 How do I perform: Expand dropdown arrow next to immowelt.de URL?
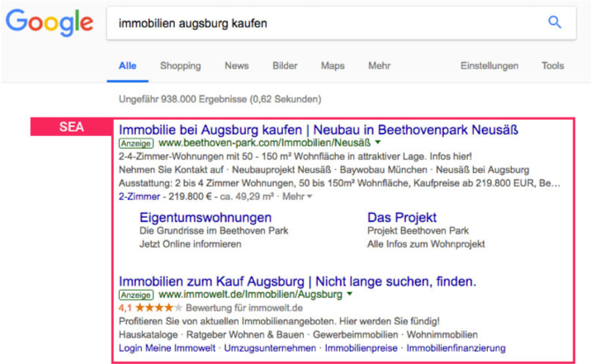(x=349, y=294)
